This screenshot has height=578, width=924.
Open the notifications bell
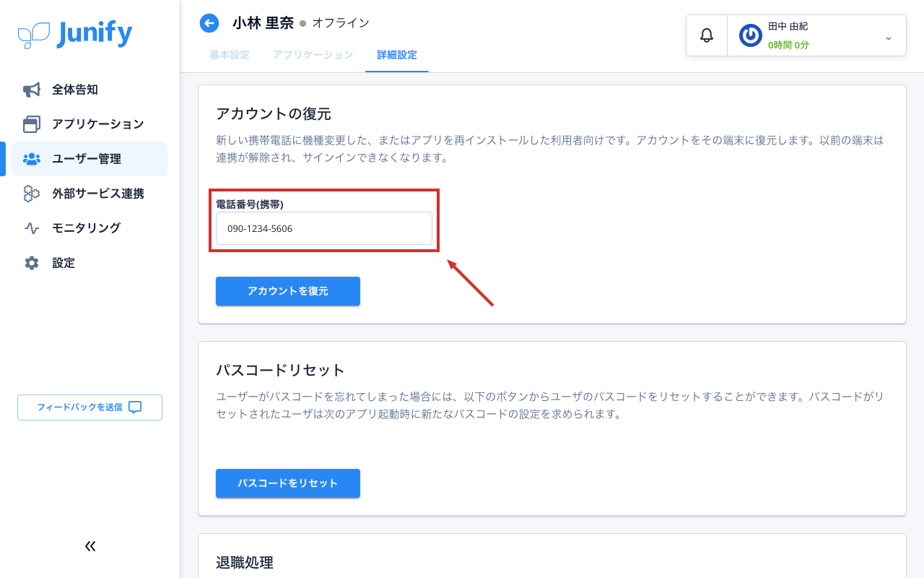point(707,35)
